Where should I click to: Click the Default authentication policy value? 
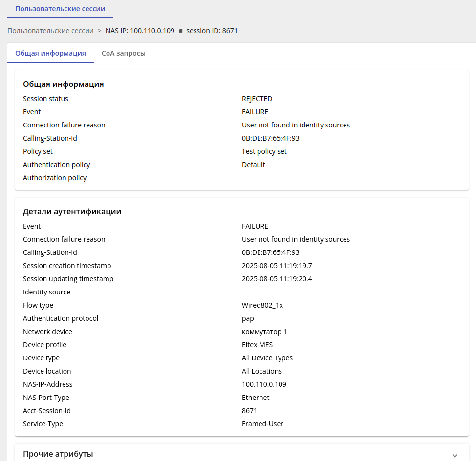click(253, 165)
